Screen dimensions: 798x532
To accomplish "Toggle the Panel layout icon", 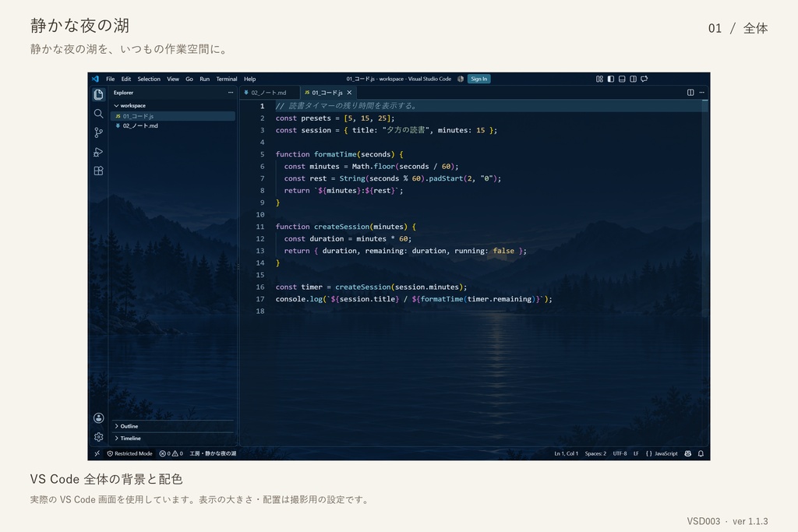I will coord(622,79).
